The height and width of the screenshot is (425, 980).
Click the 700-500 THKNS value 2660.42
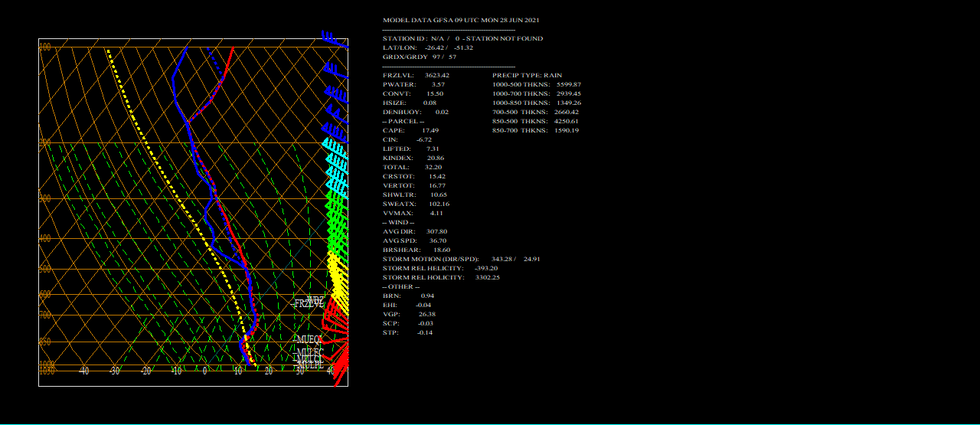[x=567, y=112]
